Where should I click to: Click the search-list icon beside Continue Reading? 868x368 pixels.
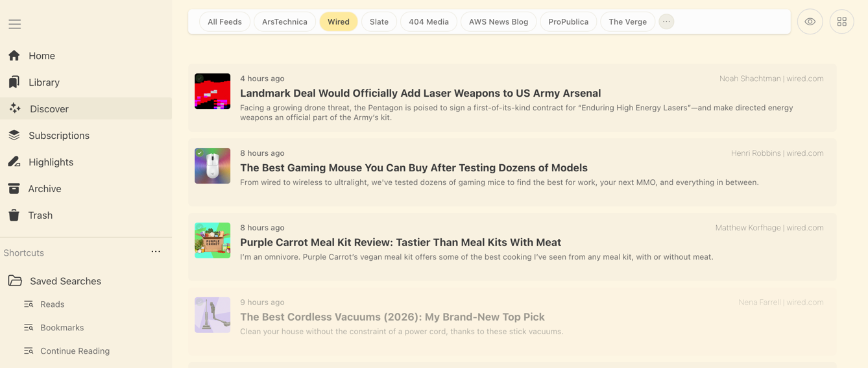(29, 351)
